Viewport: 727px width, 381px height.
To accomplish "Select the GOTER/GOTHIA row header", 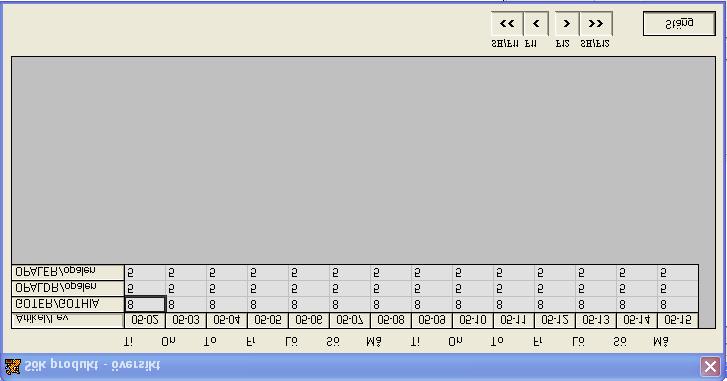I will pos(68,304).
